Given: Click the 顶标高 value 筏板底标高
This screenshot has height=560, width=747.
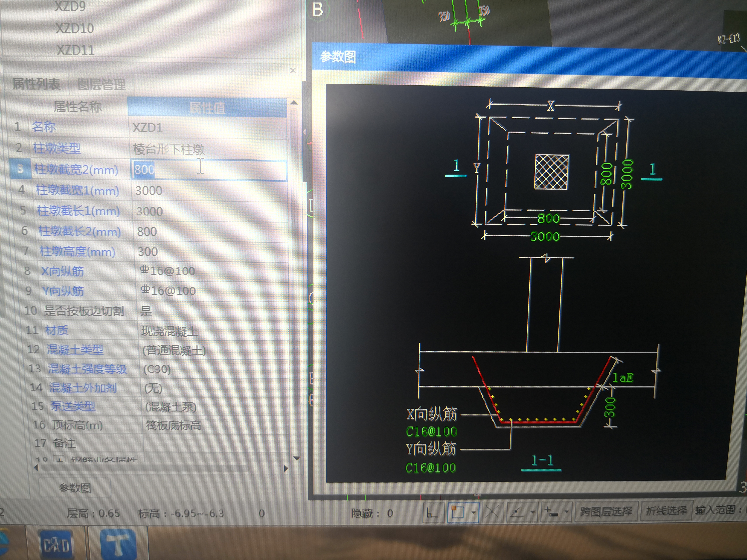Looking at the screenshot, I should 216,425.
